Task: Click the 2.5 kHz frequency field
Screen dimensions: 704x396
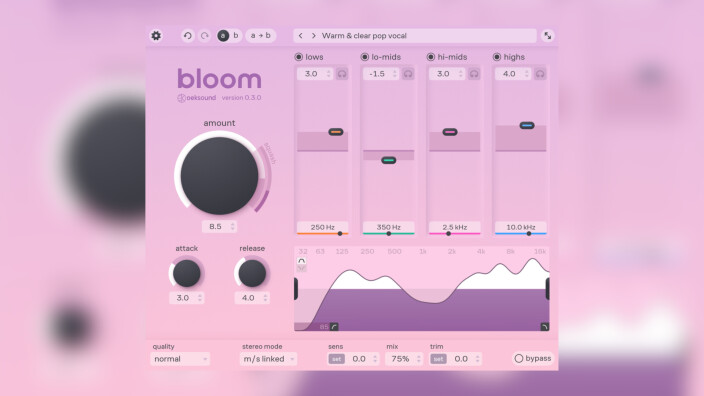Action: (x=454, y=227)
